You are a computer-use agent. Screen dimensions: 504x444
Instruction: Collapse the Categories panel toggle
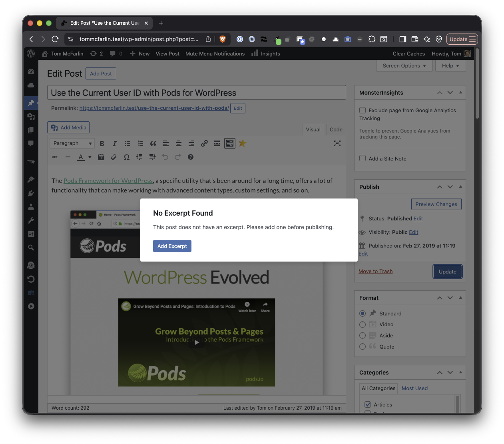(460, 373)
